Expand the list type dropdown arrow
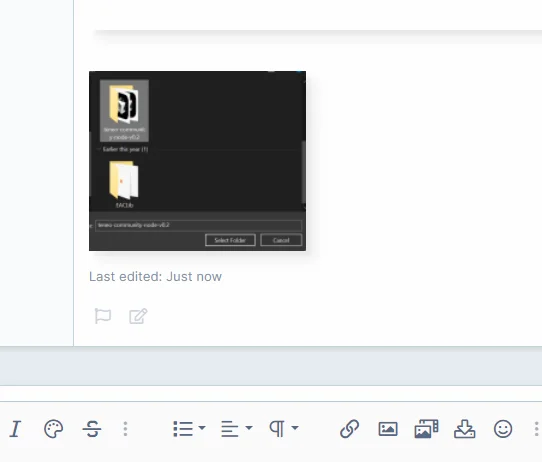This screenshot has width=542, height=462. pos(202,428)
